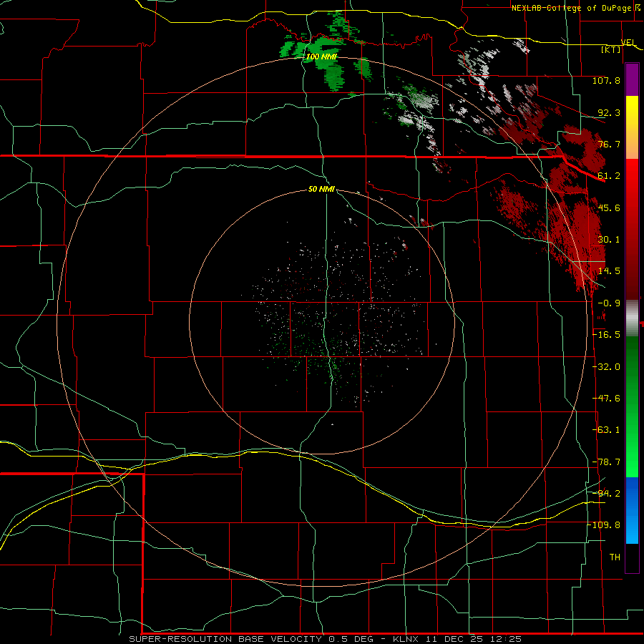The image size is (644, 644).
Task: Select the 45.6 scale value
Action: [608, 208]
